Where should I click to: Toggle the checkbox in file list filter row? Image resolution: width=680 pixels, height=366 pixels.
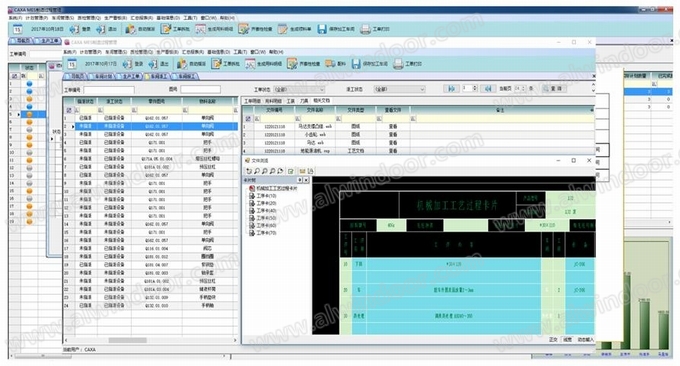[x=248, y=118]
